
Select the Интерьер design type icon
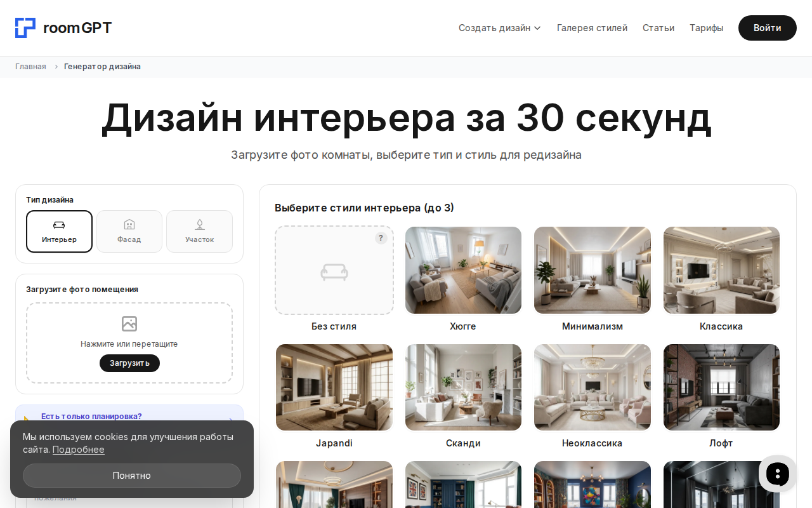pyautogui.click(x=59, y=224)
